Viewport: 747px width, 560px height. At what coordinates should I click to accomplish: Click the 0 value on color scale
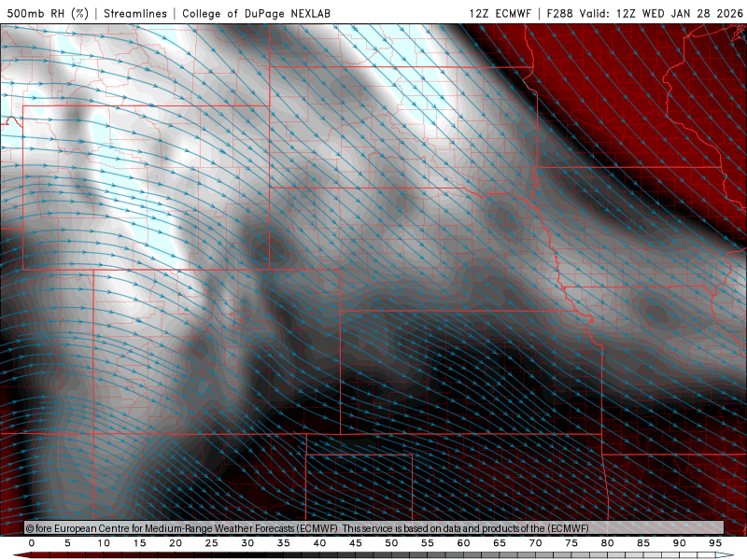tap(32, 543)
